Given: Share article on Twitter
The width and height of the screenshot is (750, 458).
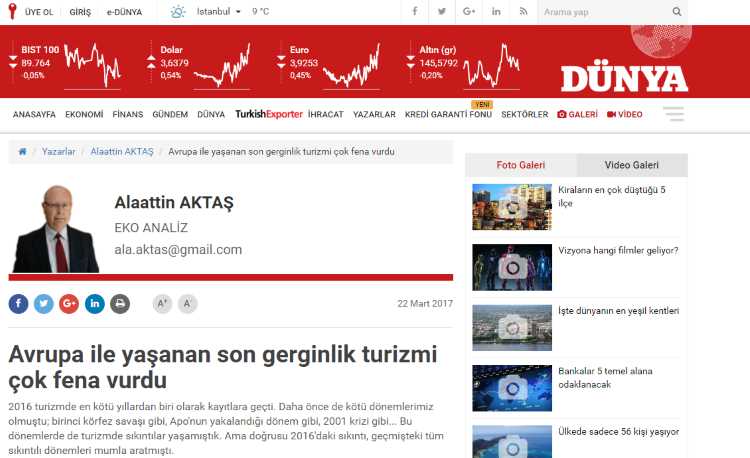Looking at the screenshot, I should point(44,304).
